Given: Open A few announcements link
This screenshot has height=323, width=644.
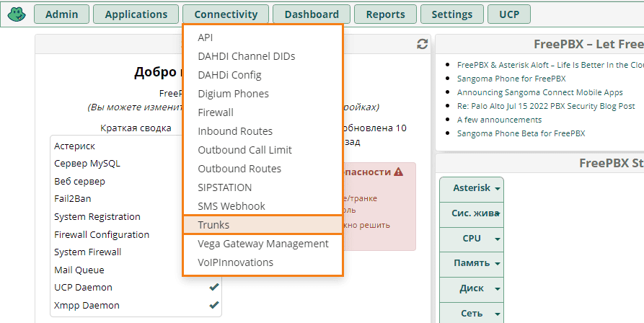Looking at the screenshot, I should 500,120.
